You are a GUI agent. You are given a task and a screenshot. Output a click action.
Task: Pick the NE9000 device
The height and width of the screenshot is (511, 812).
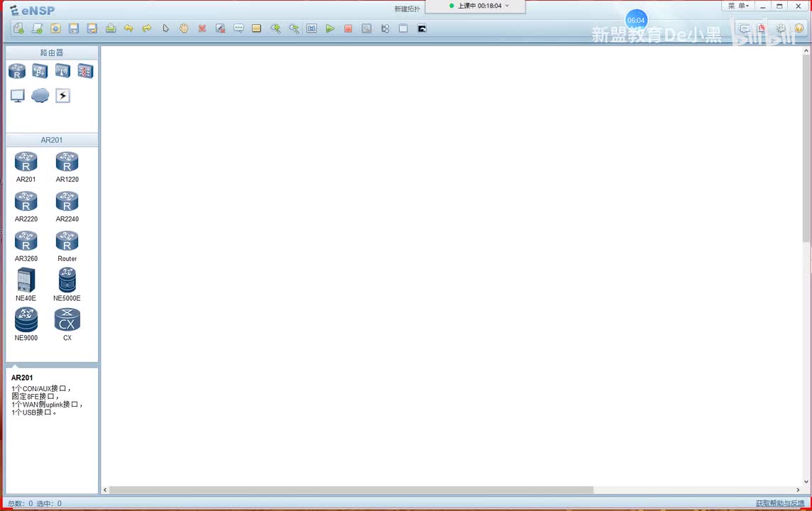[26, 324]
